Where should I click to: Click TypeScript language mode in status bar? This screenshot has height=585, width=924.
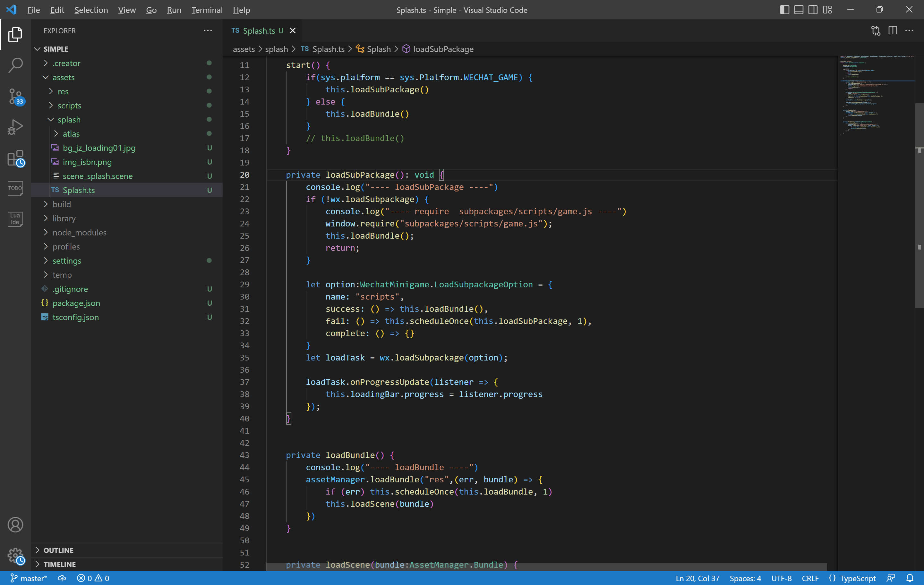(x=858, y=578)
